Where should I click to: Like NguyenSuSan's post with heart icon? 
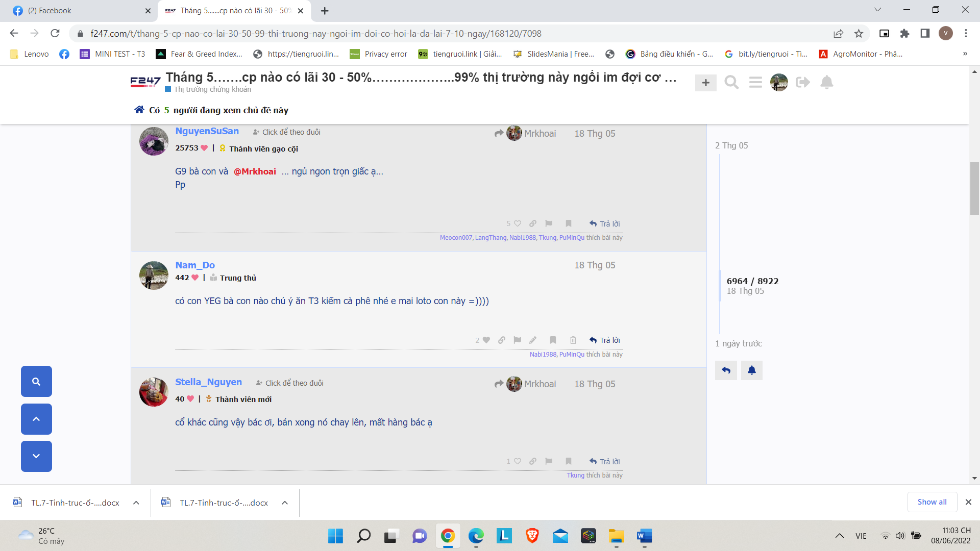[517, 223]
